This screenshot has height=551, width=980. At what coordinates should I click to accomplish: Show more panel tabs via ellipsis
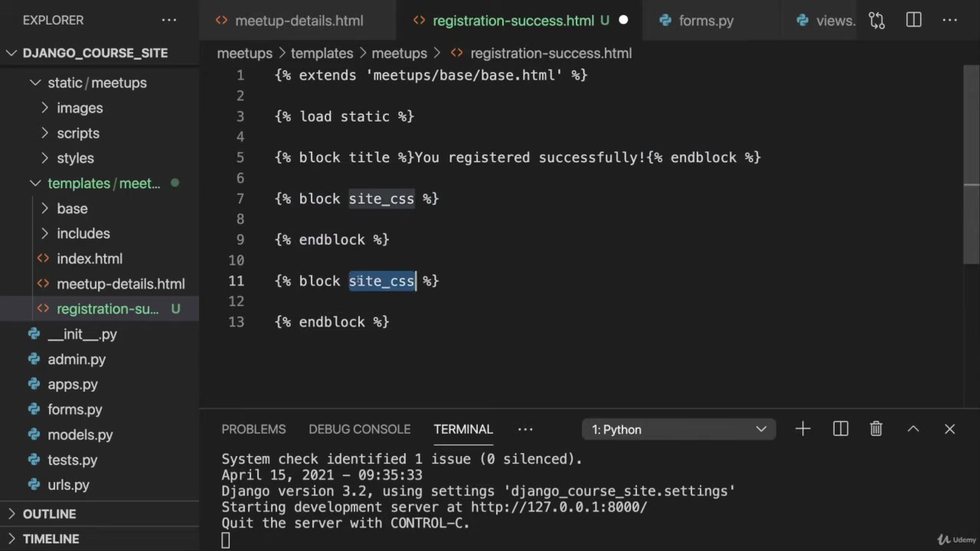click(x=524, y=429)
